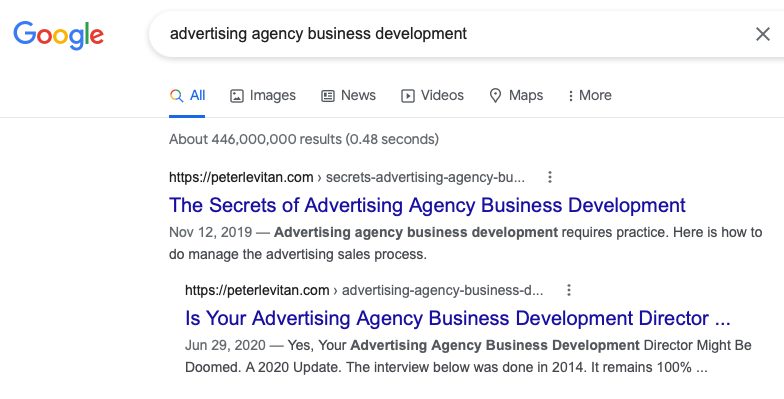Clear the search box with X
Screen dimensions: 784x399
point(762,34)
